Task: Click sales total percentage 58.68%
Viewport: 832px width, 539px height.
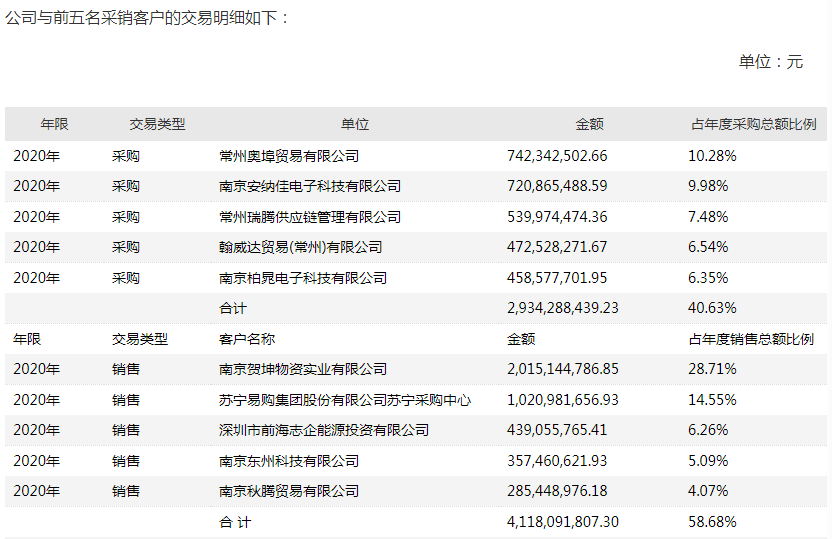Action: (x=712, y=522)
